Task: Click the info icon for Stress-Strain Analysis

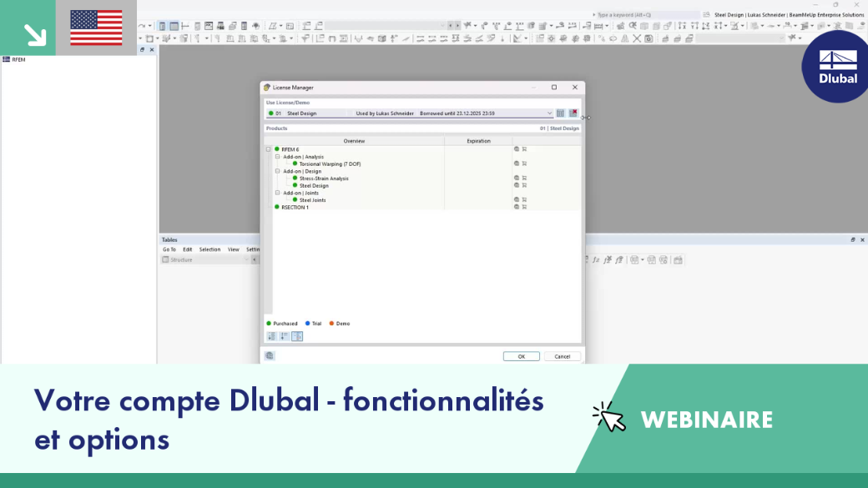Action: click(517, 179)
